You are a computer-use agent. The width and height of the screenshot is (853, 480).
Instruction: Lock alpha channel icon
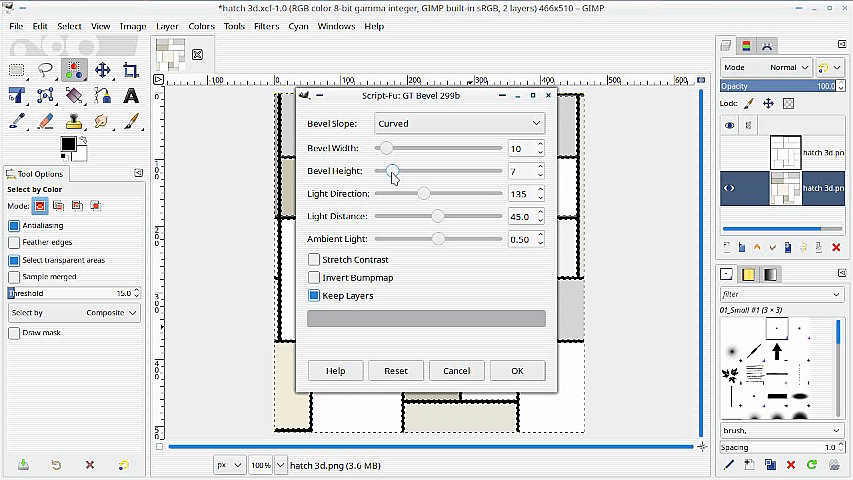coord(788,103)
